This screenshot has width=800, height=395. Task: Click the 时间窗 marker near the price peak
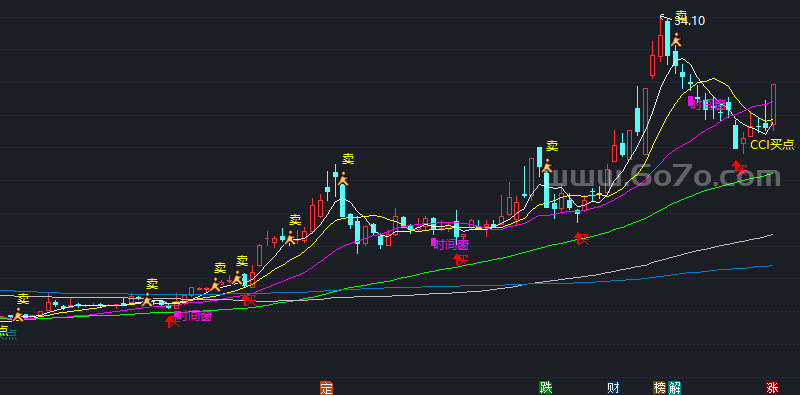(x=707, y=105)
